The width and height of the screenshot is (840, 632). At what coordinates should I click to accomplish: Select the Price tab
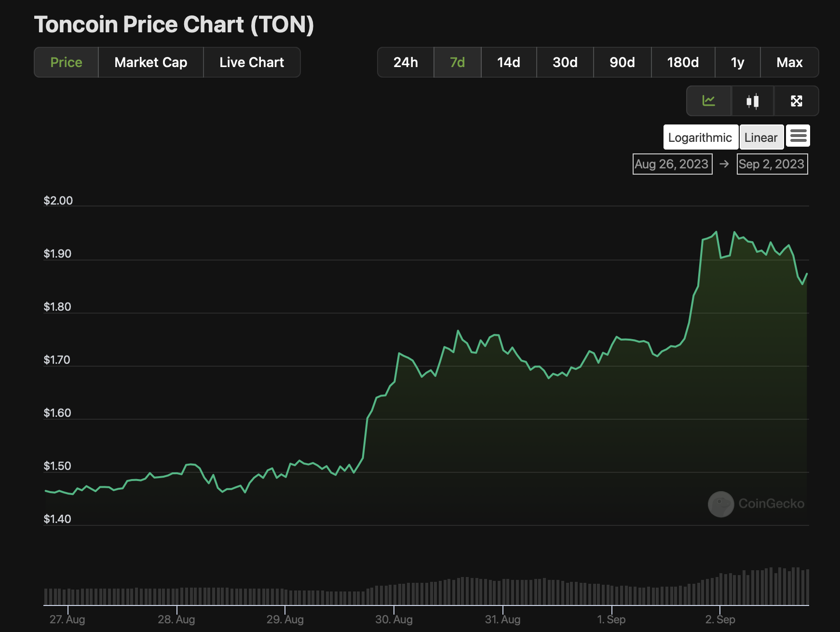(x=66, y=62)
